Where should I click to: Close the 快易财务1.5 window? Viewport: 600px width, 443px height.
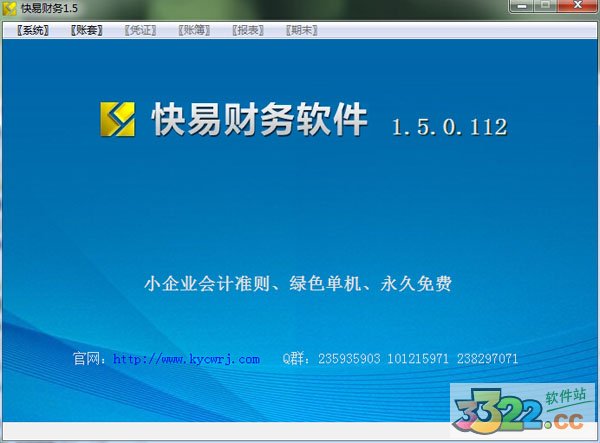click(578, 6)
